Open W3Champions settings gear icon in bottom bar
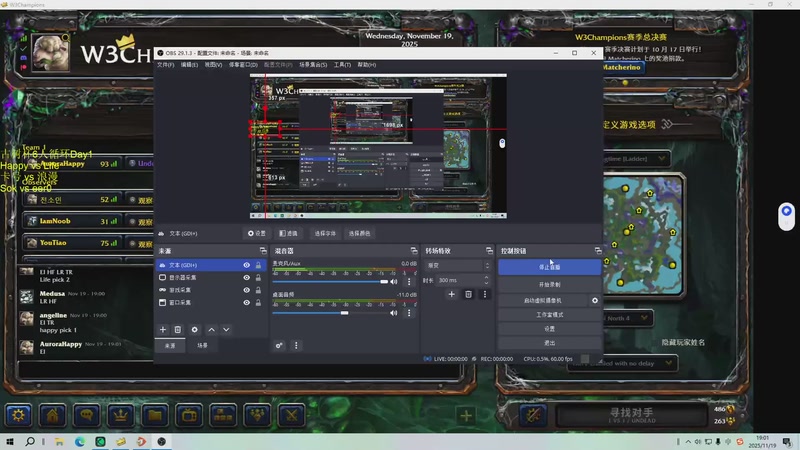800x450 pixels. point(18,415)
